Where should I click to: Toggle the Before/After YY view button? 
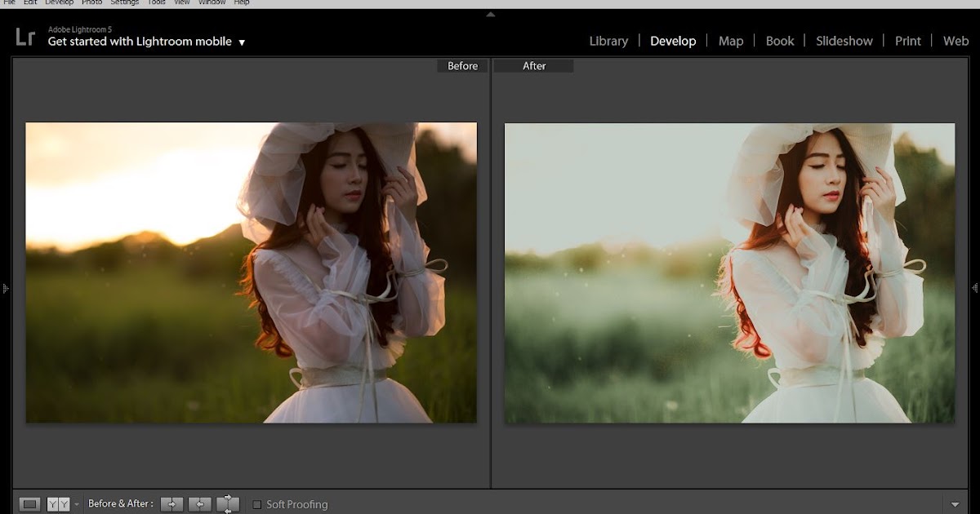(x=58, y=504)
